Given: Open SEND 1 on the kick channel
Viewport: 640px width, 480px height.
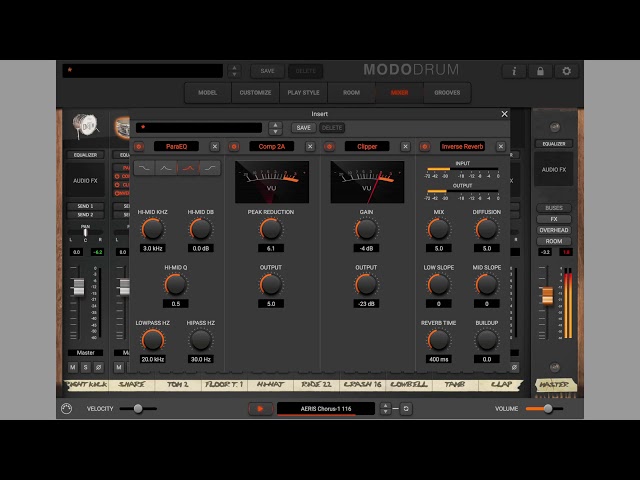Looking at the screenshot, I should [x=85, y=206].
